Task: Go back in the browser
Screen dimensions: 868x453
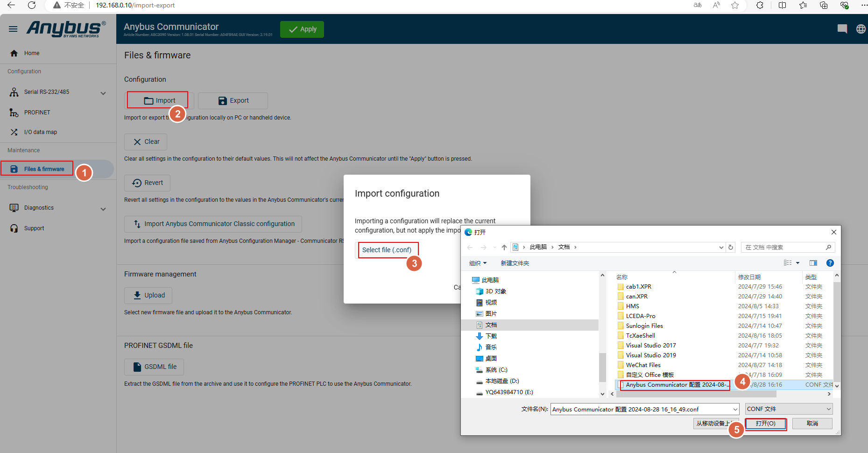Action: coord(11,5)
